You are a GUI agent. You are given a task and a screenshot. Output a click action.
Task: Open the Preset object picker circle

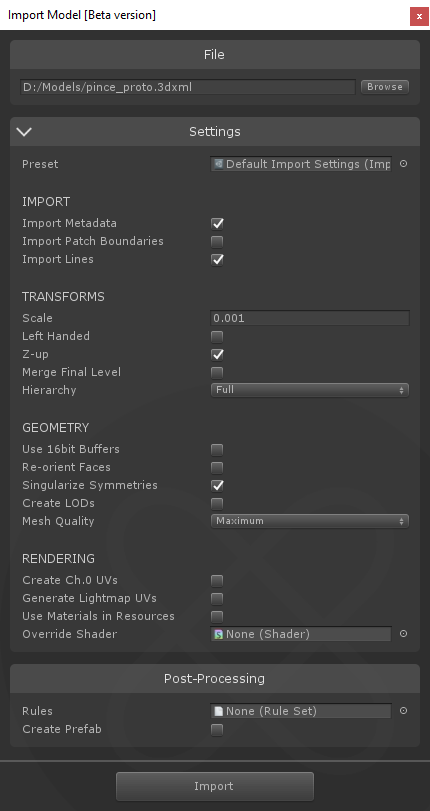(404, 164)
